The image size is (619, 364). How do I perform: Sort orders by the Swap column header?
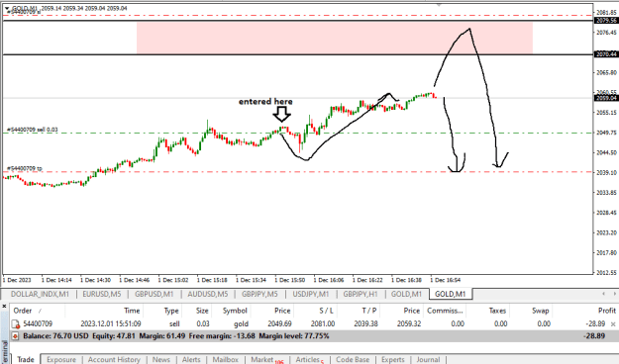coord(540,311)
